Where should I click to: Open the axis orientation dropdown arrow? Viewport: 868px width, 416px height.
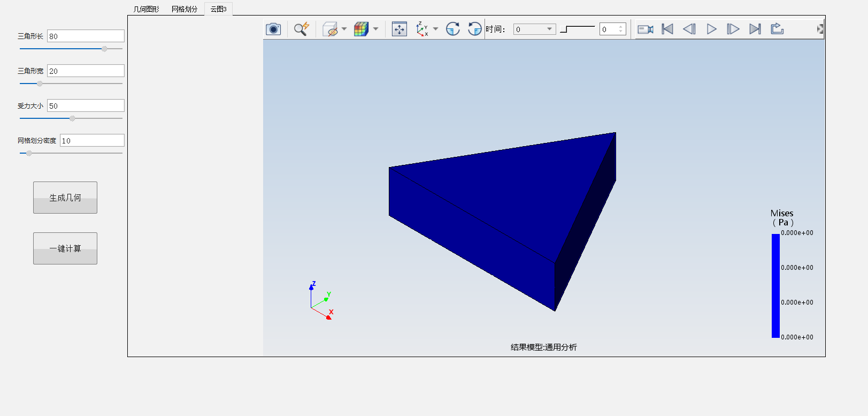(x=435, y=29)
